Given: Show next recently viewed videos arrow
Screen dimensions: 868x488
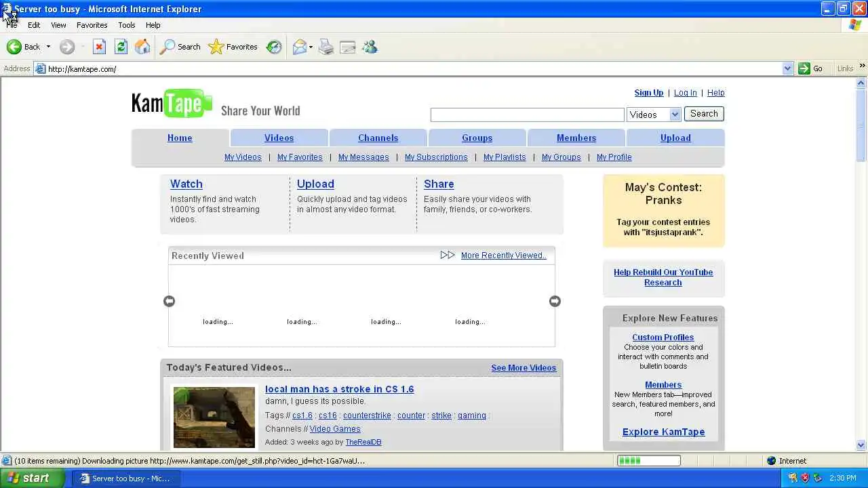Looking at the screenshot, I should click(555, 301).
